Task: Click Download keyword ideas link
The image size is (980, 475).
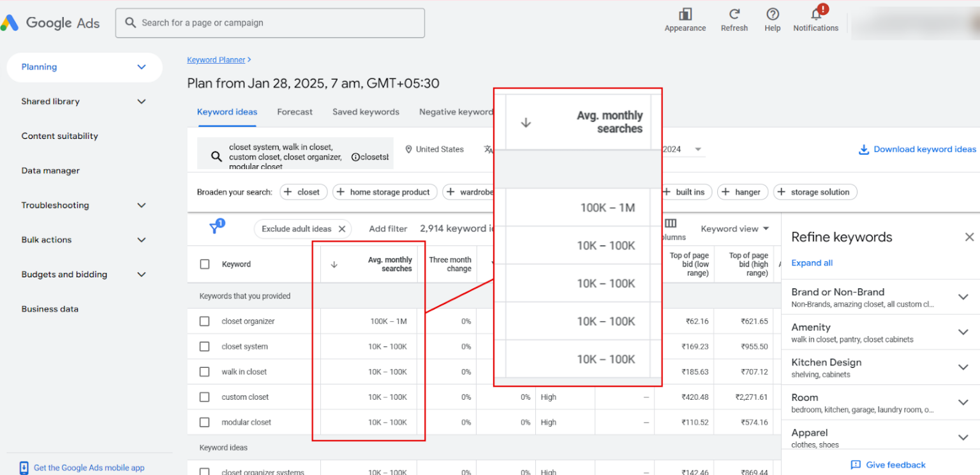Action: click(924, 149)
